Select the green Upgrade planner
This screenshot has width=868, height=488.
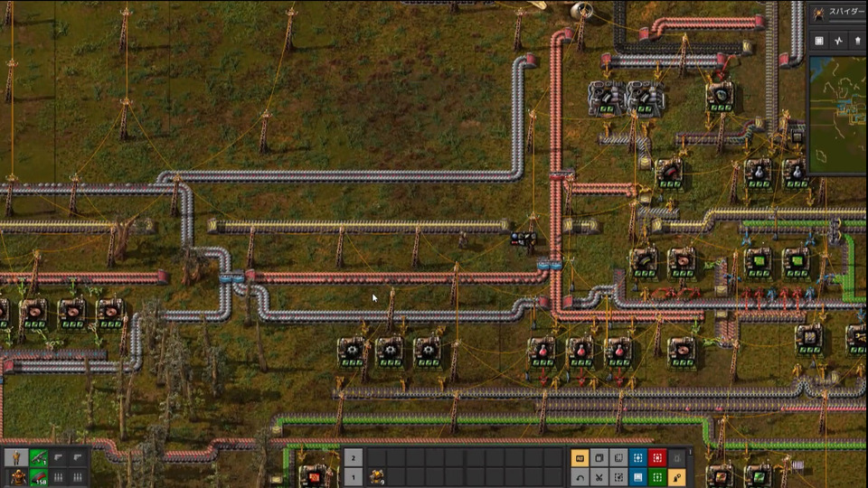[657, 477]
